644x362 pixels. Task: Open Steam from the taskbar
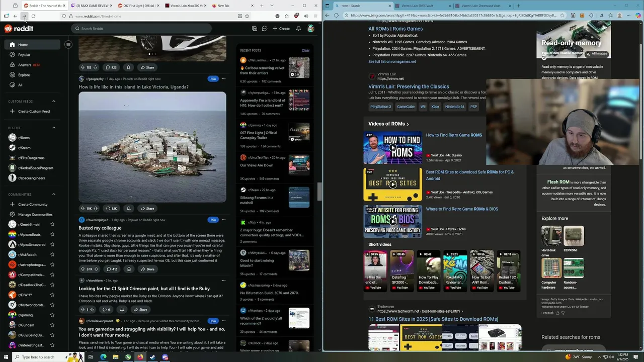(x=152, y=357)
